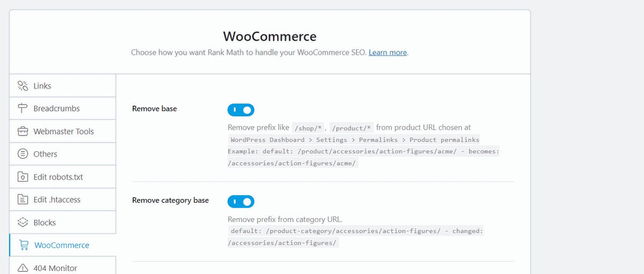Click the Webmaster Tools toolbox icon
This screenshot has height=274, width=644.
pyautogui.click(x=23, y=131)
